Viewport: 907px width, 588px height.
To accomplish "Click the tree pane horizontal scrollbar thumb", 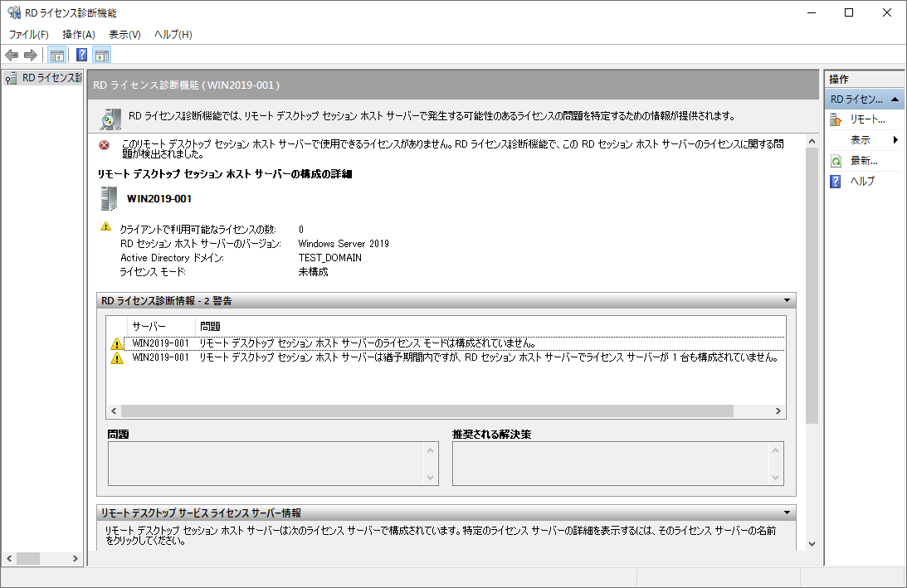I will pyautogui.click(x=27, y=558).
